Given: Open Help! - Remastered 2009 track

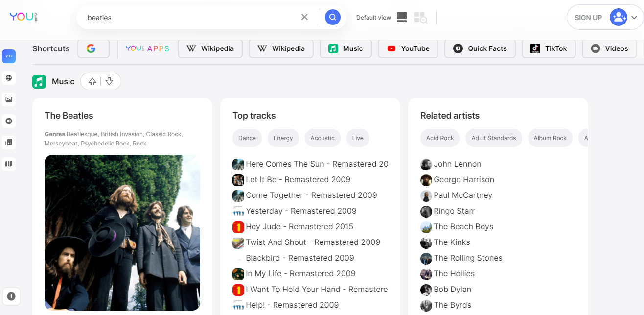Looking at the screenshot, I should point(292,305).
